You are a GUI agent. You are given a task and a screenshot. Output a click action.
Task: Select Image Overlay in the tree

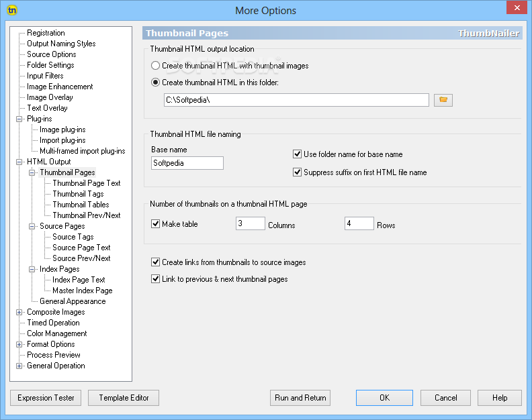click(x=50, y=97)
